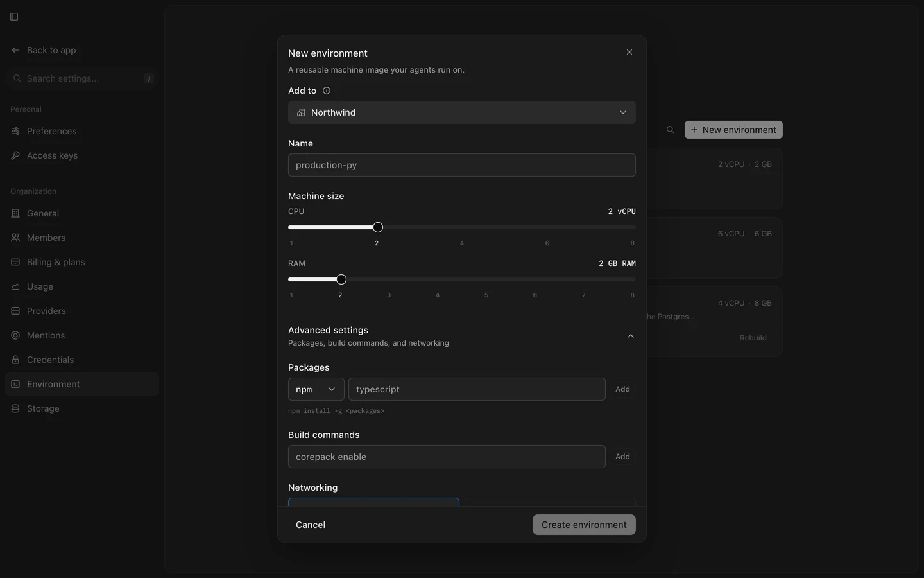Click the search icon near New environment
924x578 pixels.
pos(671,130)
